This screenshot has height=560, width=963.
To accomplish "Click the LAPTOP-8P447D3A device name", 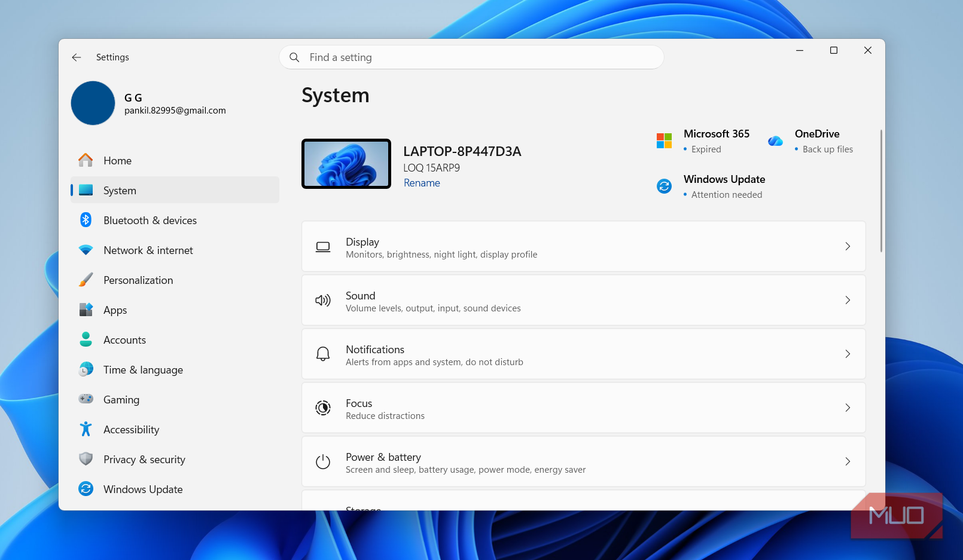I will point(462,151).
